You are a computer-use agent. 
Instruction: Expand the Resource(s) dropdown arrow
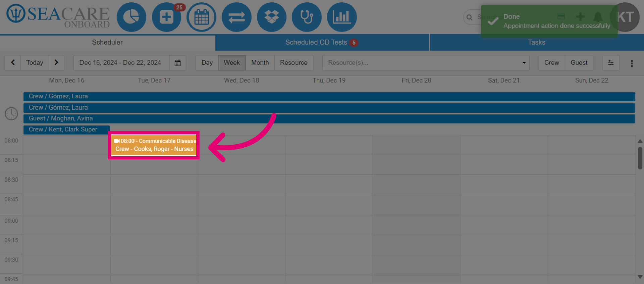tap(524, 63)
